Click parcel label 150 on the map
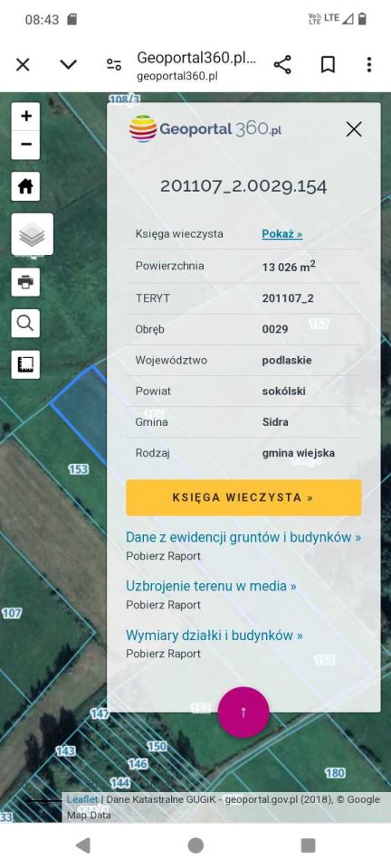This screenshot has height=868, width=391. 157,746
